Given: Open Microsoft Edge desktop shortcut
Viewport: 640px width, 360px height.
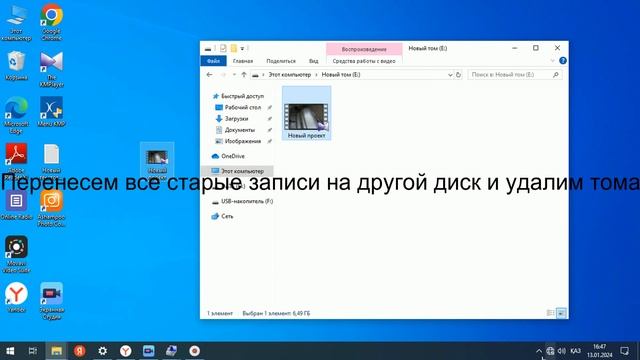Looking at the screenshot, I should pos(16,115).
